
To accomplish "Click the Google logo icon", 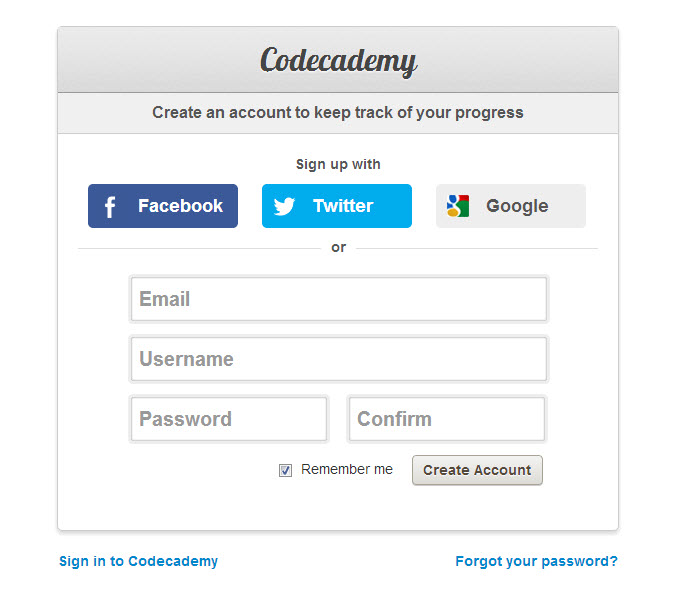I will click(x=458, y=206).
